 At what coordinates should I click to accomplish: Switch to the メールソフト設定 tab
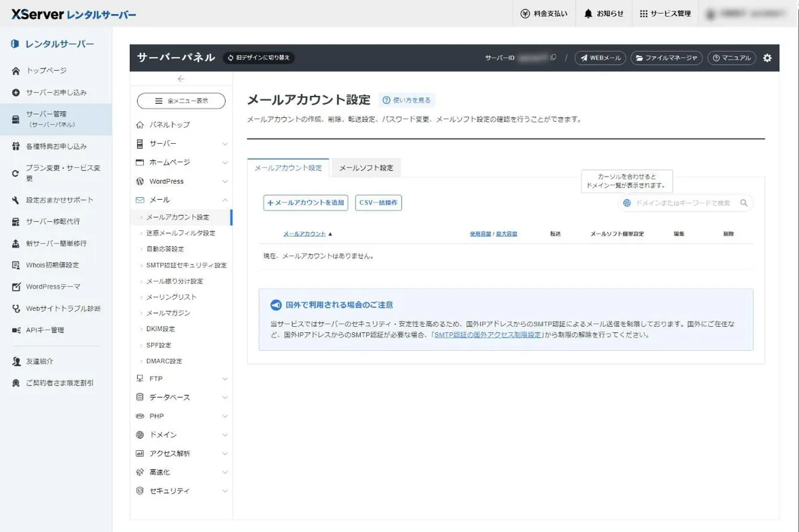click(x=366, y=168)
